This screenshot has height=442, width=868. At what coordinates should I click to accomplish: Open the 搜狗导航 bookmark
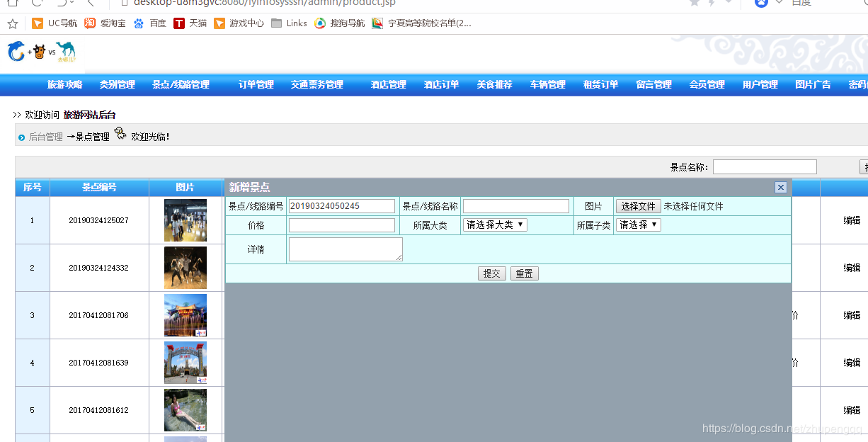click(x=340, y=23)
